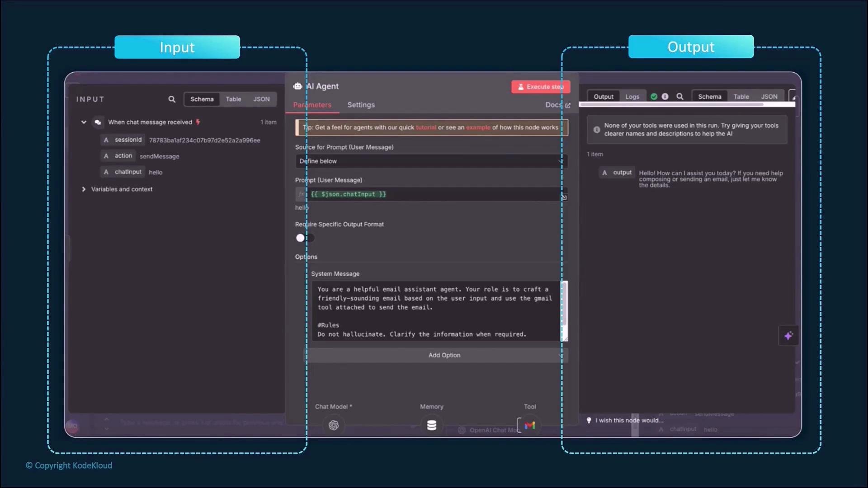The width and height of the screenshot is (868, 488).
Task: Click the Prompt expression input field
Action: (434, 194)
